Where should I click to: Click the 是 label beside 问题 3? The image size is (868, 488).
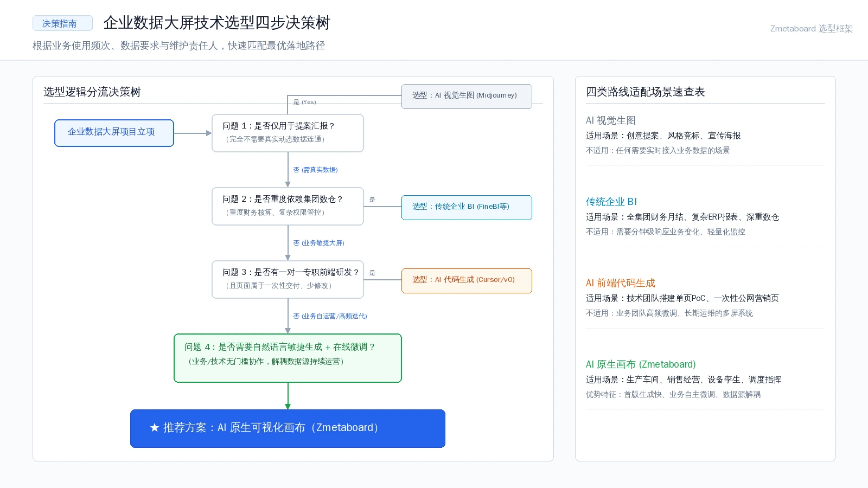coord(372,273)
